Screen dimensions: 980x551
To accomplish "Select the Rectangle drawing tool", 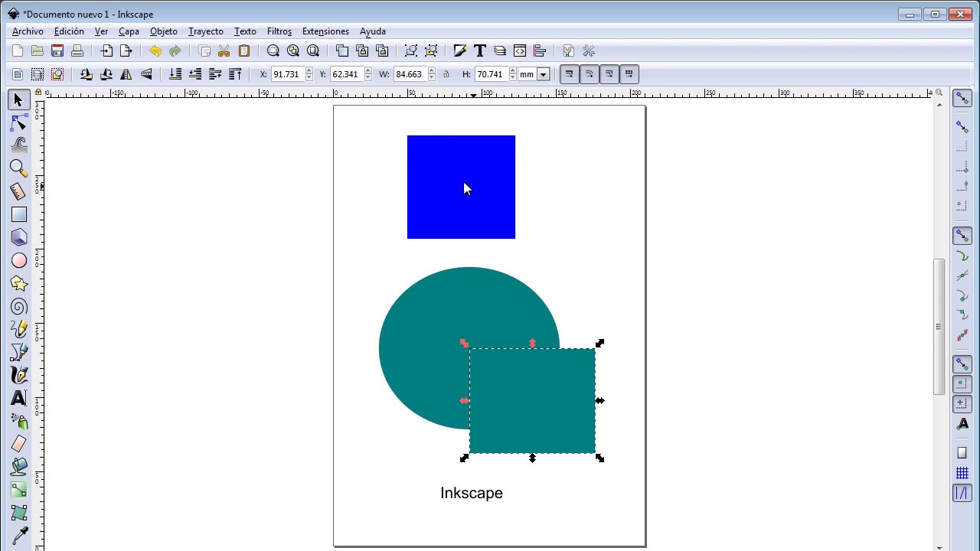I will coord(19,214).
